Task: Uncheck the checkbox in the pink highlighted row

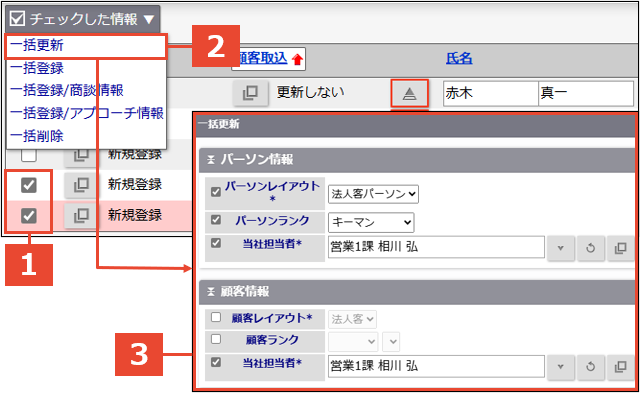Action: point(29,216)
